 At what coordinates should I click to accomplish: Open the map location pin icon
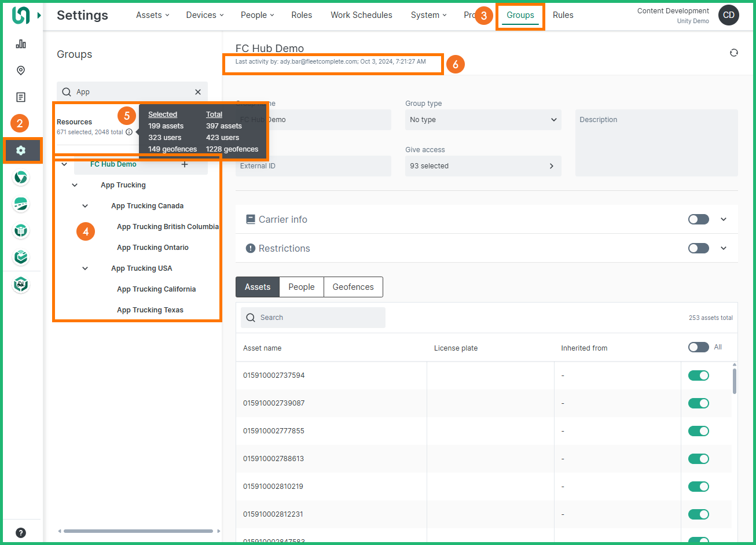point(21,71)
